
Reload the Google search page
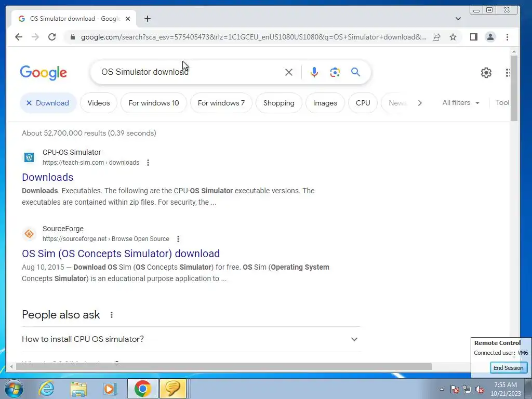pos(52,37)
